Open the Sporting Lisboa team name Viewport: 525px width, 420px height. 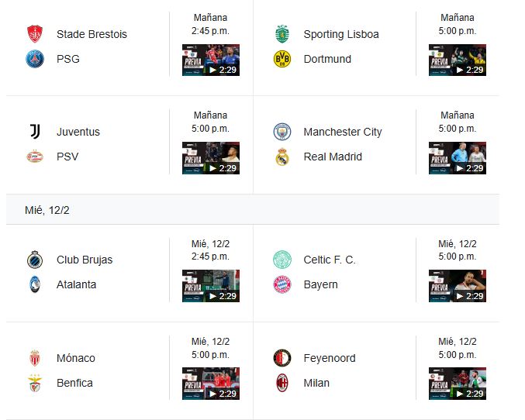tap(341, 34)
